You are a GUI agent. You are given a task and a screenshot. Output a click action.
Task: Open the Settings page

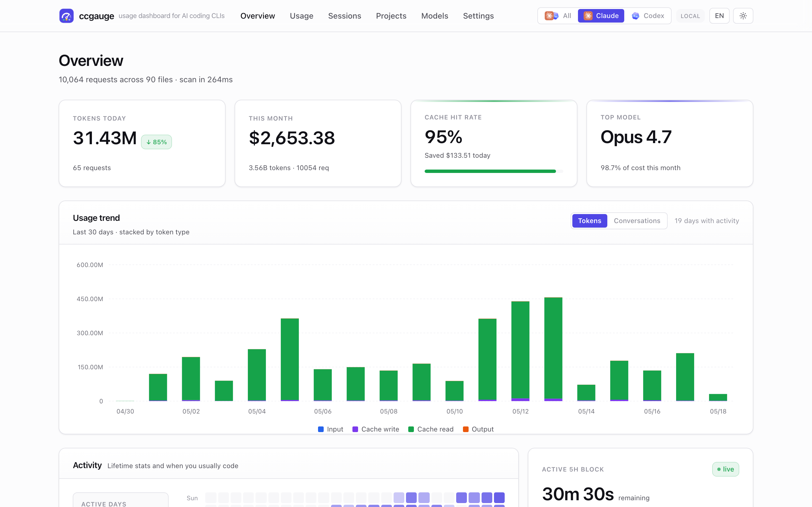coord(478,16)
